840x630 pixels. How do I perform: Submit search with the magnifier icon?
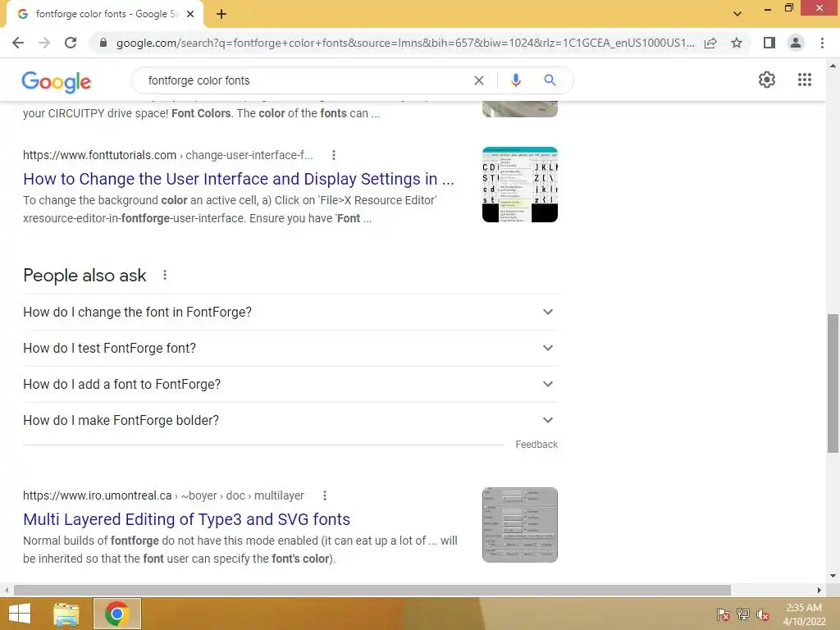click(x=550, y=80)
